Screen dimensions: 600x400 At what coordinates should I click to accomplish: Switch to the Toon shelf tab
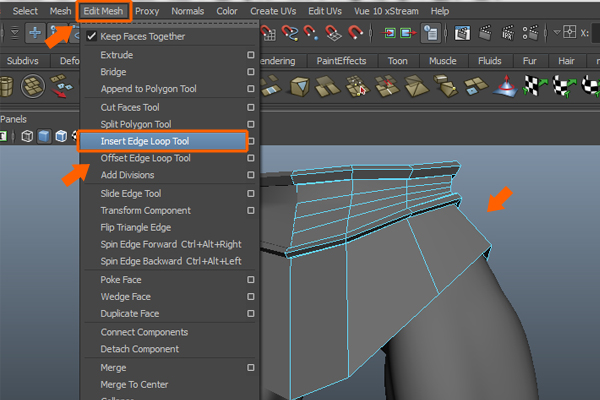[x=398, y=61]
